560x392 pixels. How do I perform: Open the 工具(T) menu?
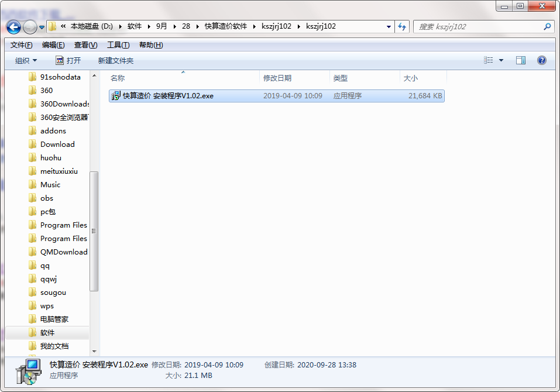click(118, 45)
